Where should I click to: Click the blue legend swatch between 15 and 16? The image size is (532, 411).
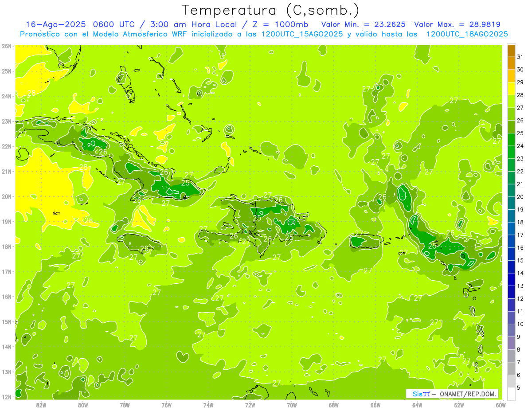tap(511, 254)
